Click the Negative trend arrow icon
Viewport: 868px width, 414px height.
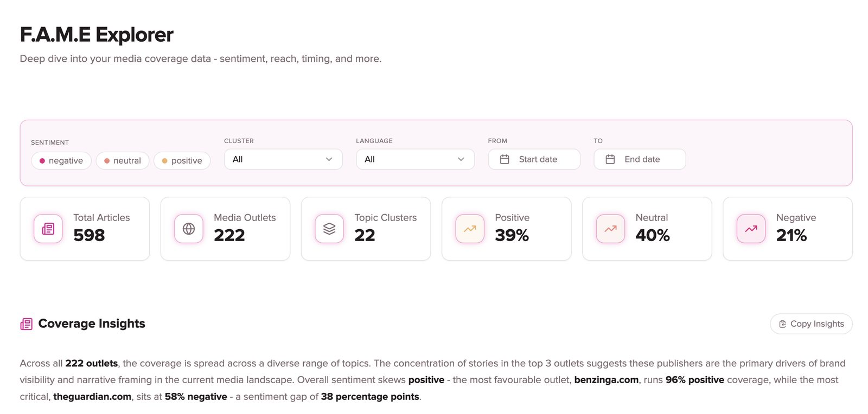(751, 229)
